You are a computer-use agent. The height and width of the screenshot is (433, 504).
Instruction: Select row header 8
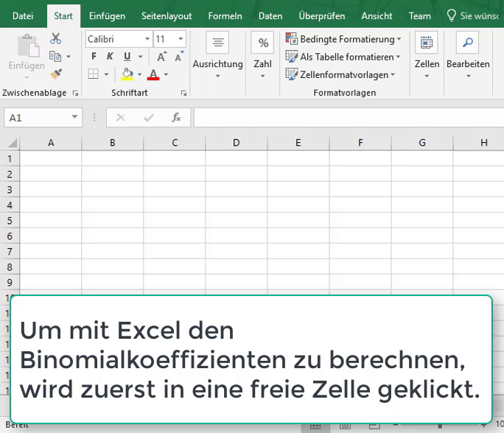click(x=10, y=267)
